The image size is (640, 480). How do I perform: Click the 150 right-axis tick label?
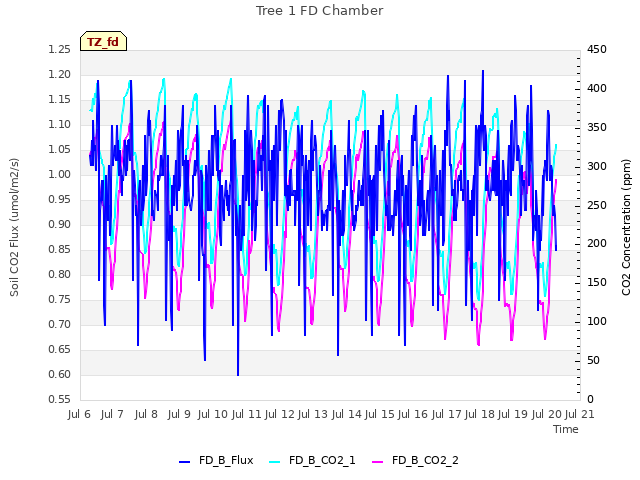(597, 282)
